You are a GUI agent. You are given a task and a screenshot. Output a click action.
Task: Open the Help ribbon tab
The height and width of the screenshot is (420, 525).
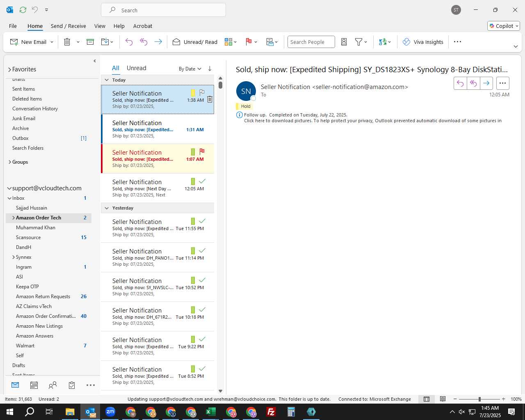click(x=119, y=26)
